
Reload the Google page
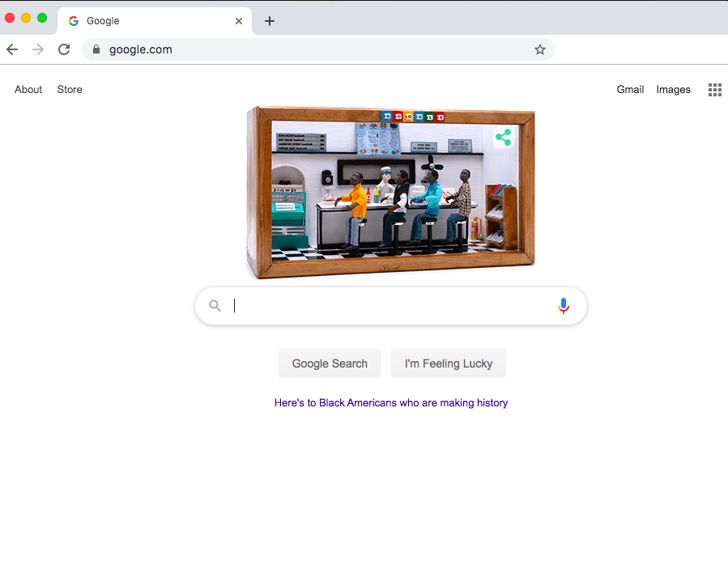pos(64,49)
